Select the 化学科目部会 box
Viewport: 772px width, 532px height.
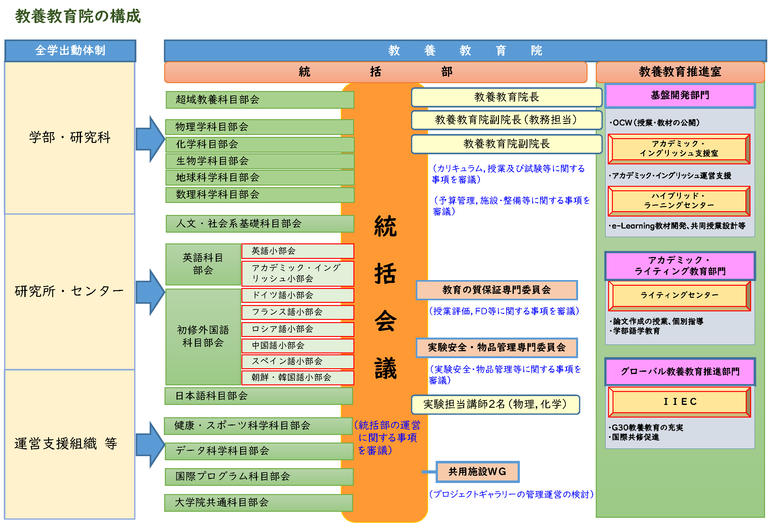coord(260,144)
